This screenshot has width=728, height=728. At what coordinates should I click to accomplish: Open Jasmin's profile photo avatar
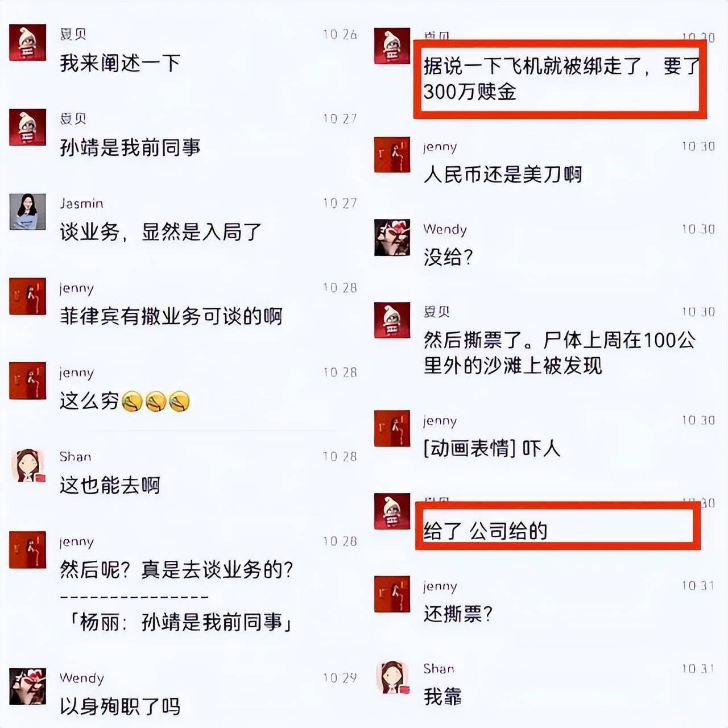(27, 212)
